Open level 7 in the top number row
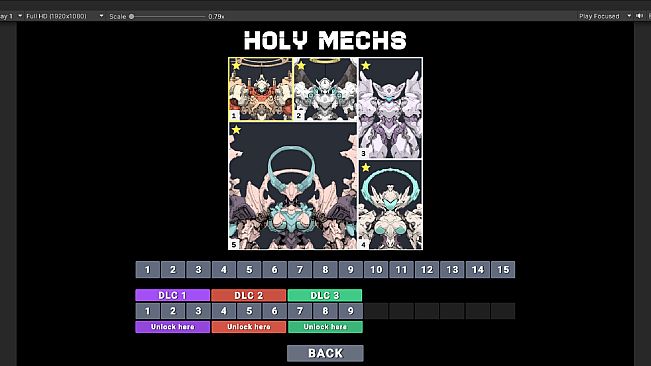 pos(300,270)
